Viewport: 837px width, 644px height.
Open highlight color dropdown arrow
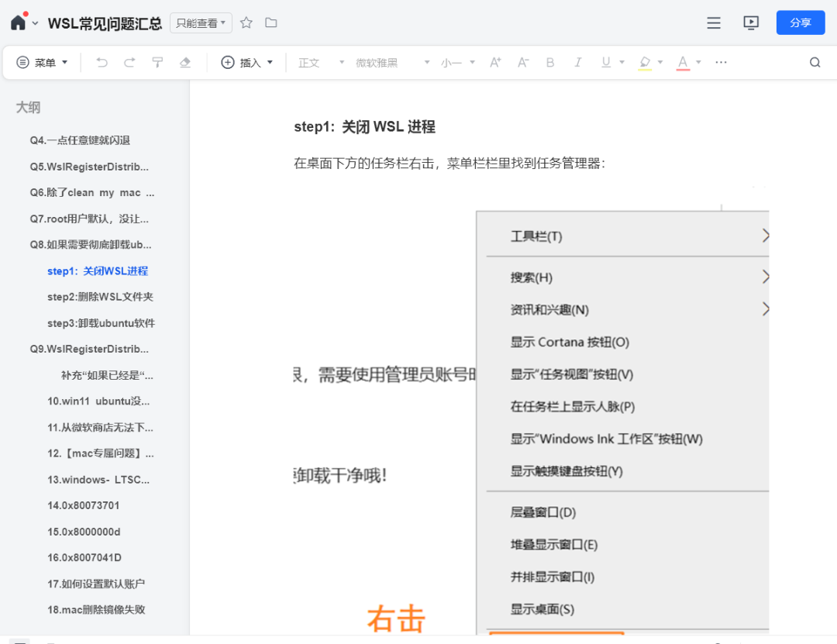660,63
